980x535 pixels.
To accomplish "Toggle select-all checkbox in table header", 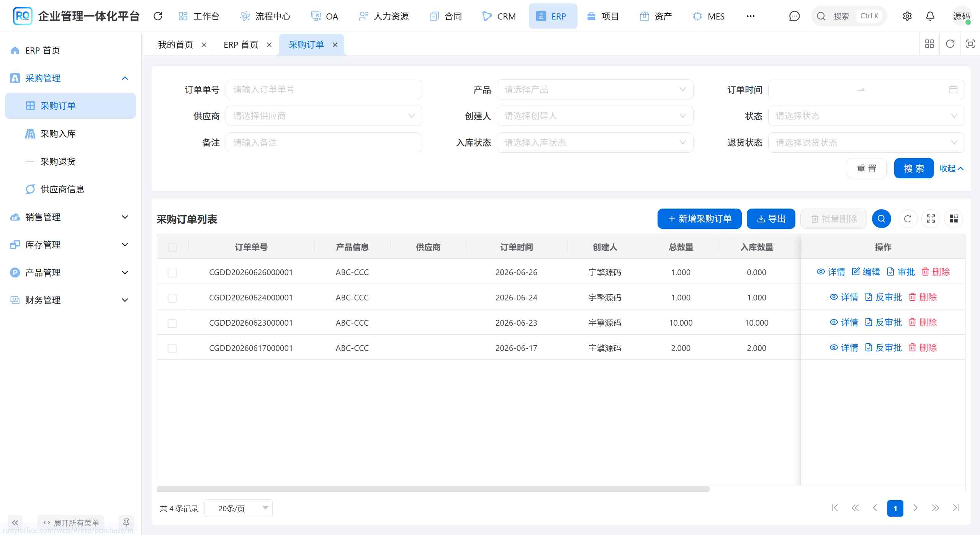I will (172, 248).
